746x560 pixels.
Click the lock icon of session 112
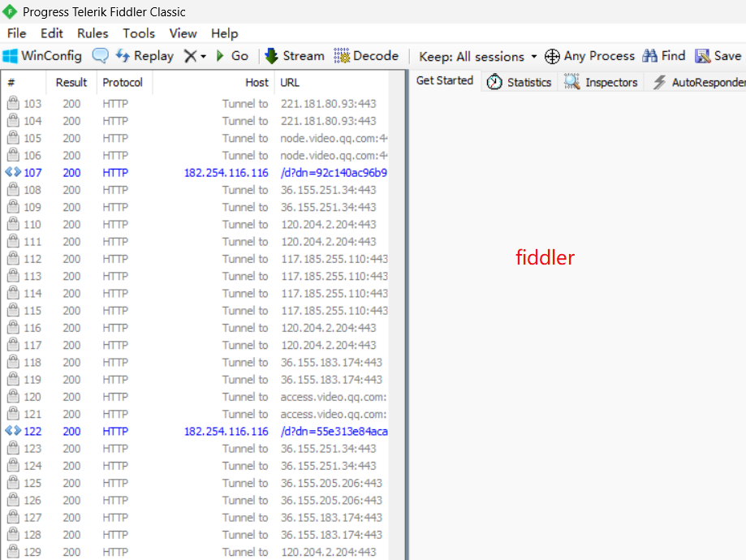[13, 258]
